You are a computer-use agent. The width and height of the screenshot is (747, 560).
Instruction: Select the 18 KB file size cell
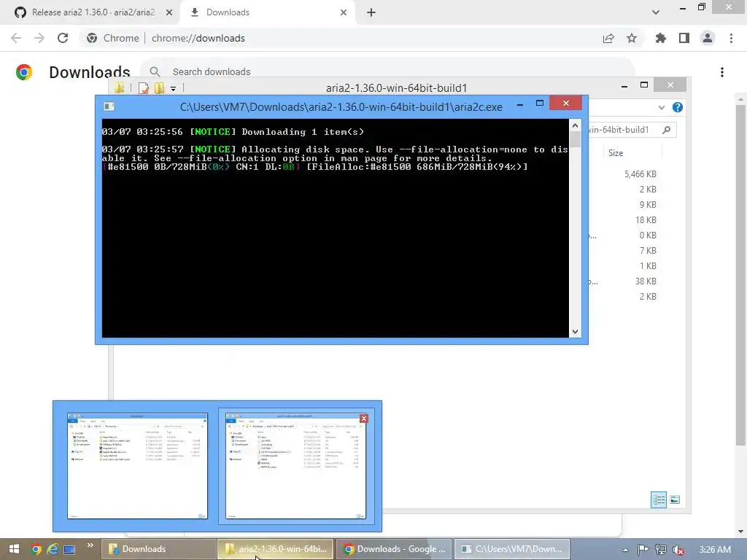tap(646, 220)
